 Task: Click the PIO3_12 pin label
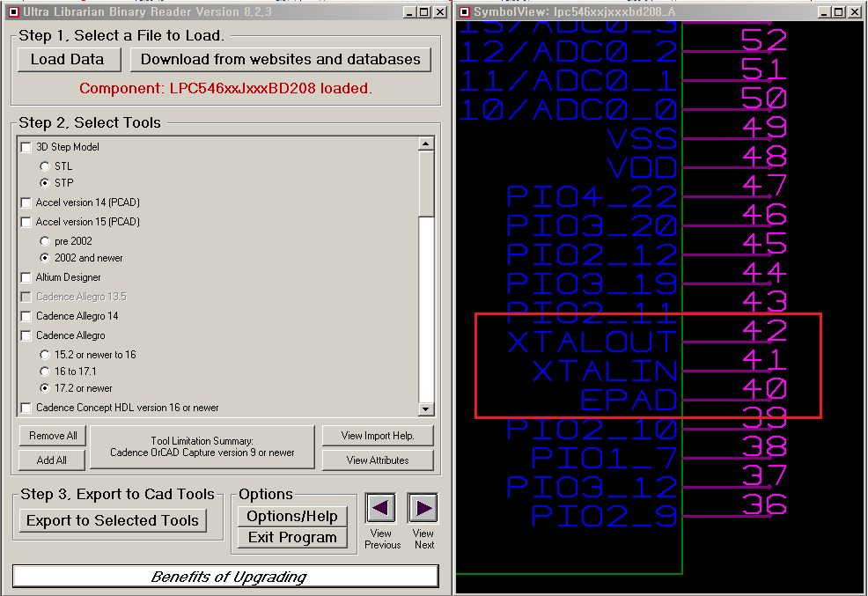coord(592,487)
